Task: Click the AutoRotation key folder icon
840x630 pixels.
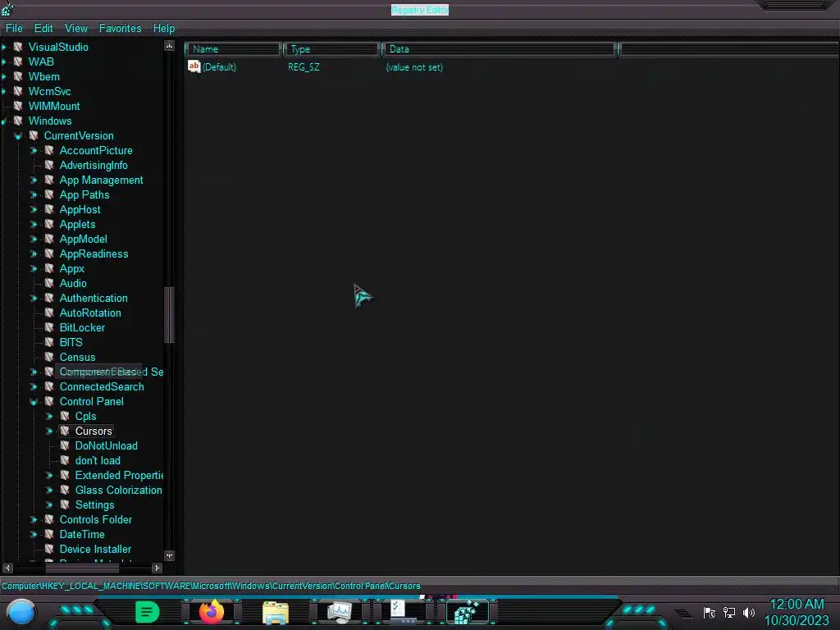Action: [x=49, y=313]
